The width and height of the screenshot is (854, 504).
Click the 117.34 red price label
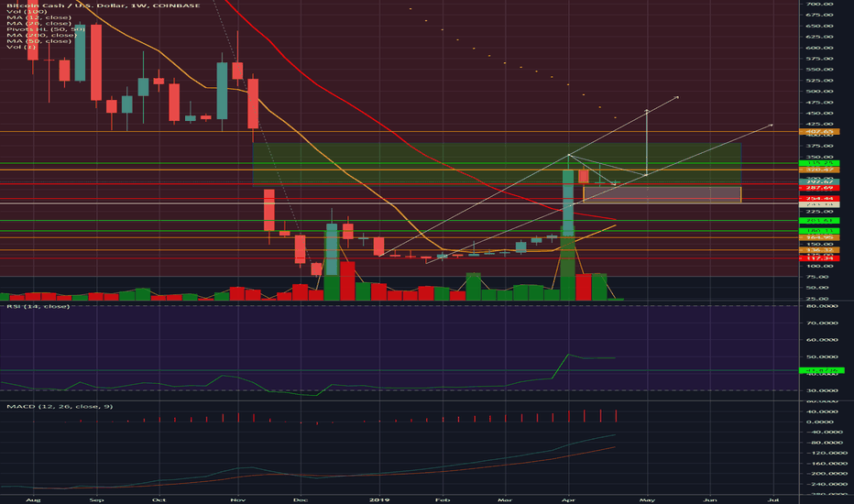tap(819, 258)
